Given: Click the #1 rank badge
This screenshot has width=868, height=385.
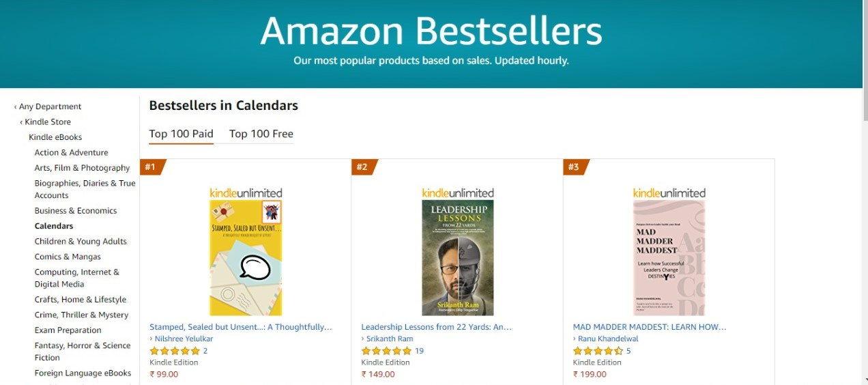Looking at the screenshot, I should coord(151,167).
